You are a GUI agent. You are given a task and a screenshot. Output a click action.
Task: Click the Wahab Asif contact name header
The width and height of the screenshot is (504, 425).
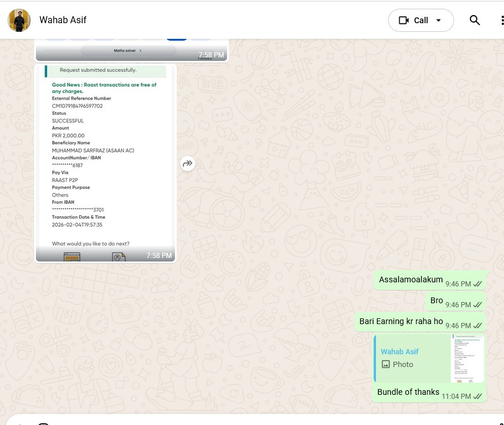pyautogui.click(x=63, y=20)
